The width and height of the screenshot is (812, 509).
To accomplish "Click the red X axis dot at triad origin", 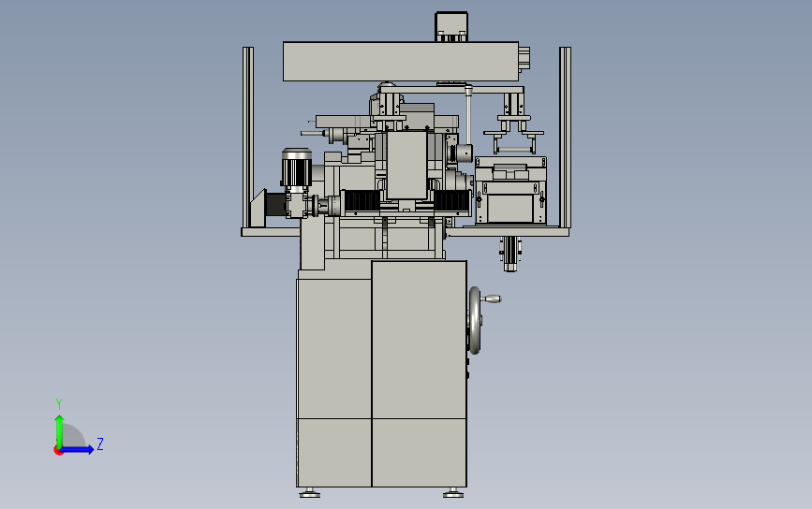I will [58, 451].
